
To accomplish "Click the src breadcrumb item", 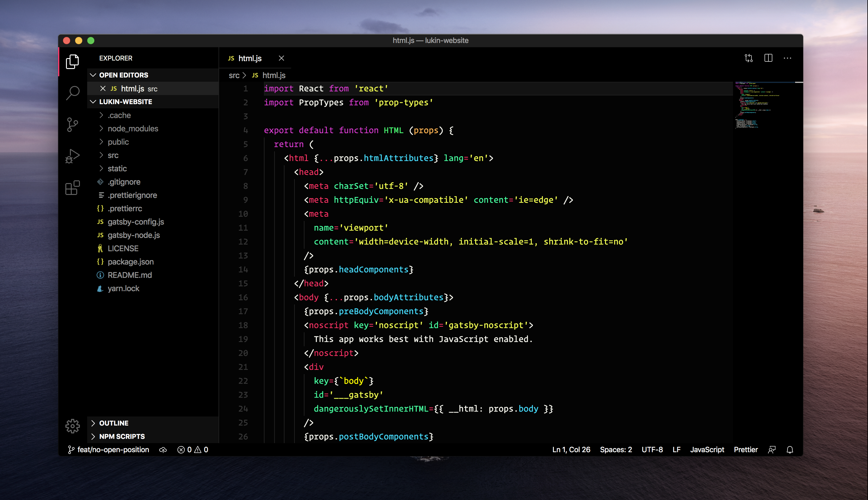I will pyautogui.click(x=235, y=75).
